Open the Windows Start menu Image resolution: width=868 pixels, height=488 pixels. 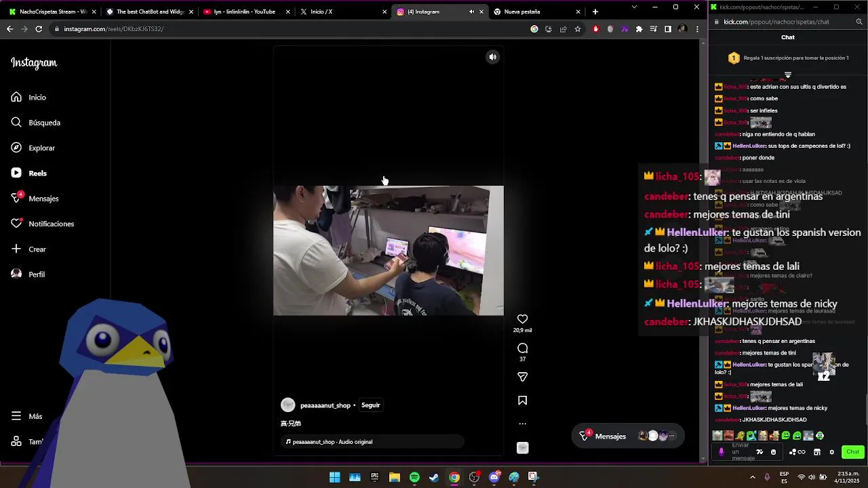point(334,477)
